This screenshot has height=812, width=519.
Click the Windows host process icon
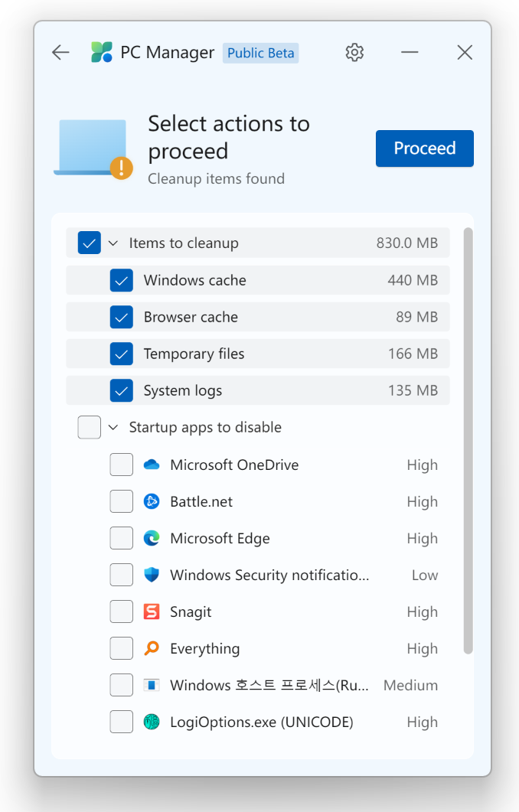[x=152, y=685]
